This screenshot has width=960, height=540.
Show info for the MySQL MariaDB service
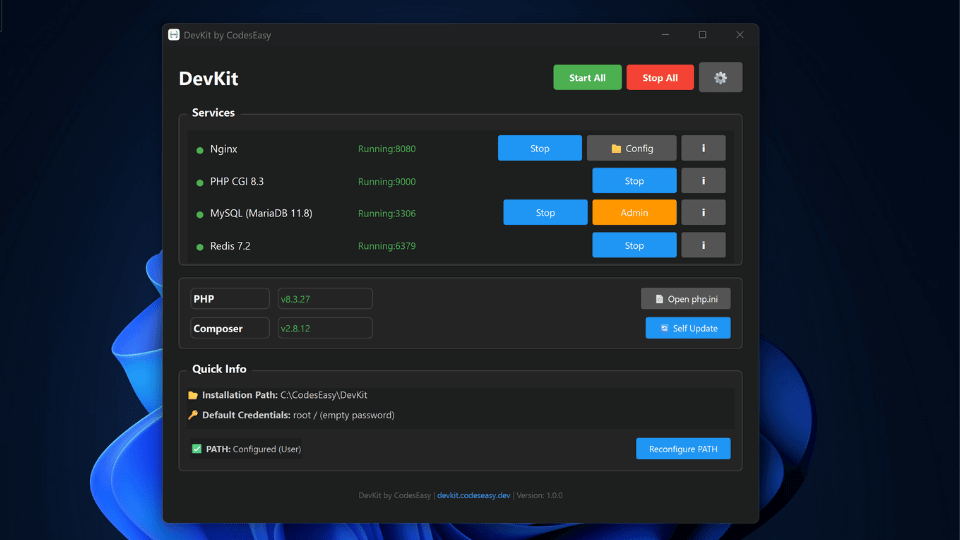point(703,212)
